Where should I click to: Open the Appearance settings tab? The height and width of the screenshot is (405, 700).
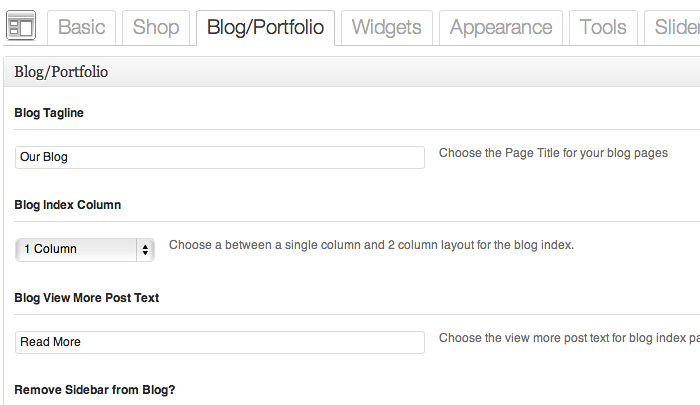(x=501, y=27)
